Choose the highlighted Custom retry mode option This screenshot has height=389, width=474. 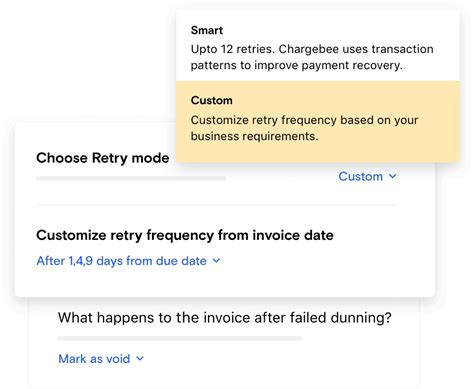coord(318,122)
